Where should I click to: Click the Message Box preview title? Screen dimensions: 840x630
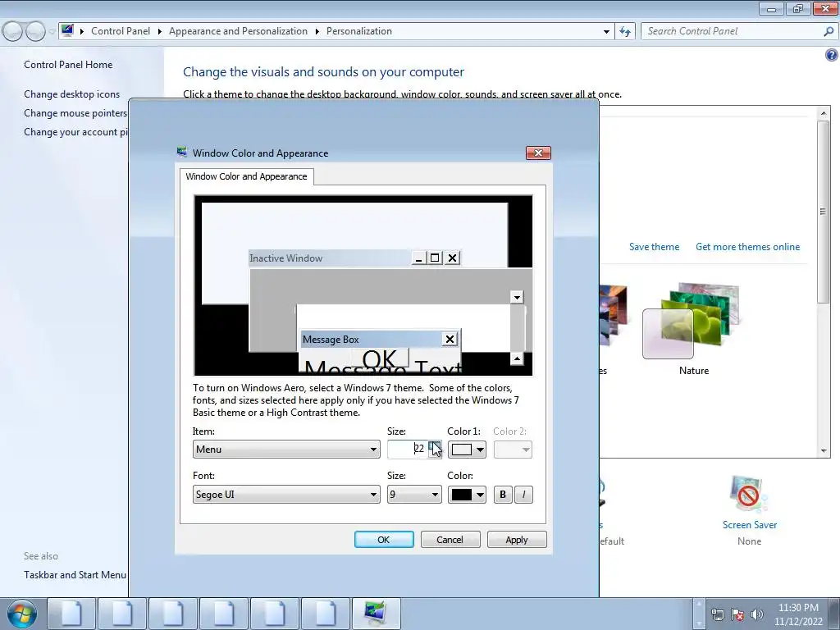click(x=331, y=339)
